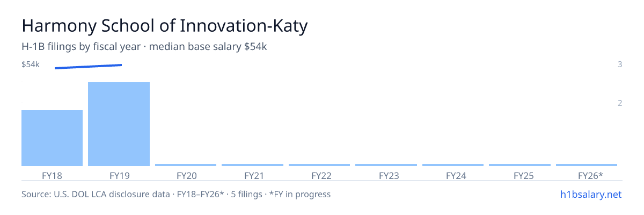Click the FY26* axis label
The image size is (644, 215).
tap(590, 175)
